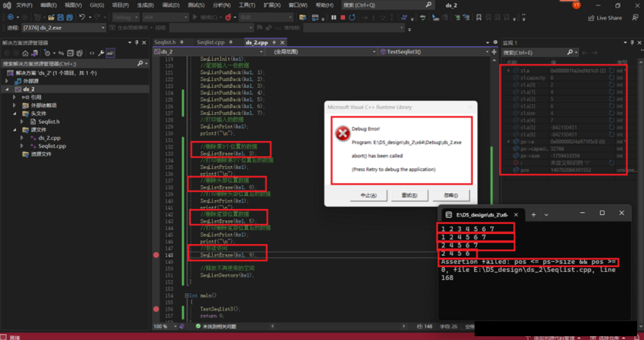Toggle auto-hide pin of Watch 1 panel

632,42
